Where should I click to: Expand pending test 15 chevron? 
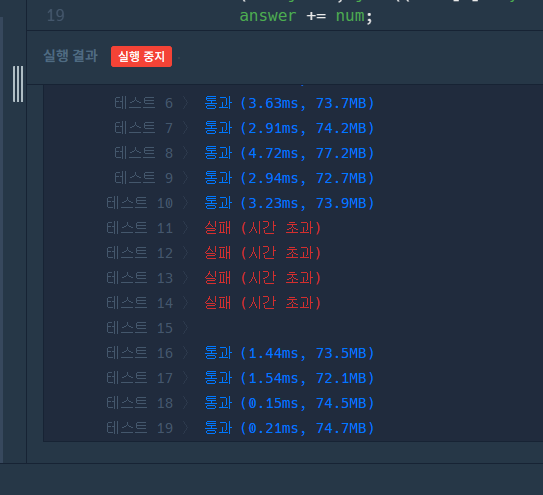186,328
